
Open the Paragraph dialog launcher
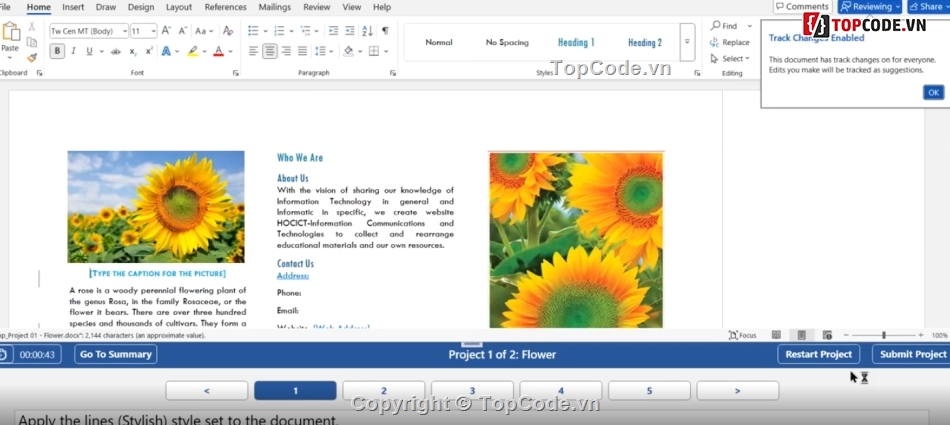(393, 73)
